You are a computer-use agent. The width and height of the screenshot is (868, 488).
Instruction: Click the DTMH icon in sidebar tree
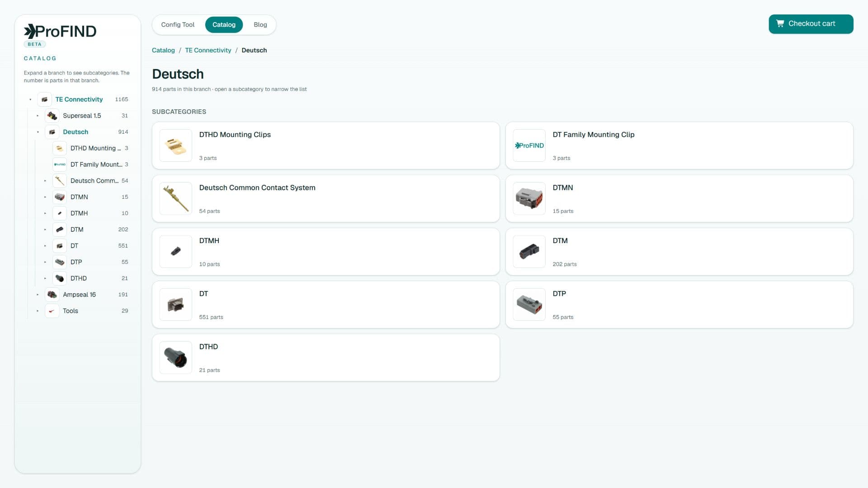click(60, 213)
